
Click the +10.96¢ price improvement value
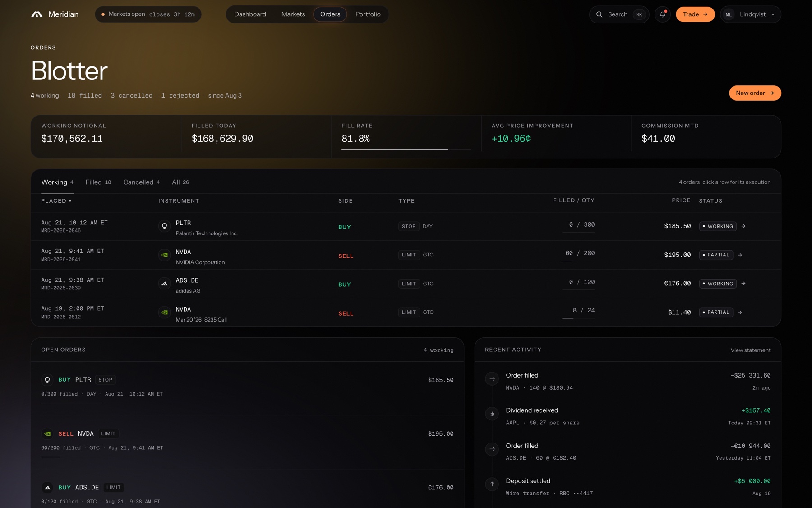511,139
